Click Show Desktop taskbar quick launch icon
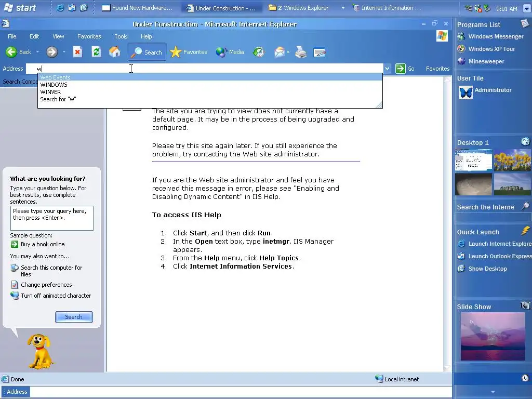Image resolution: width=532 pixels, height=399 pixels. pos(84,8)
